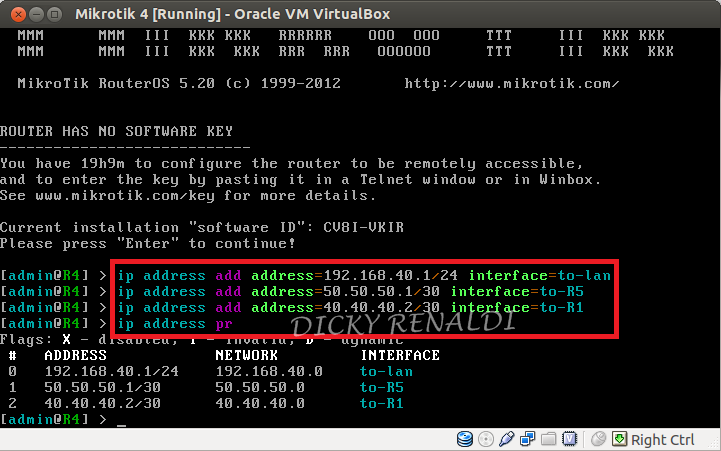
Task: Open the shared folders icon
Action: (548, 440)
